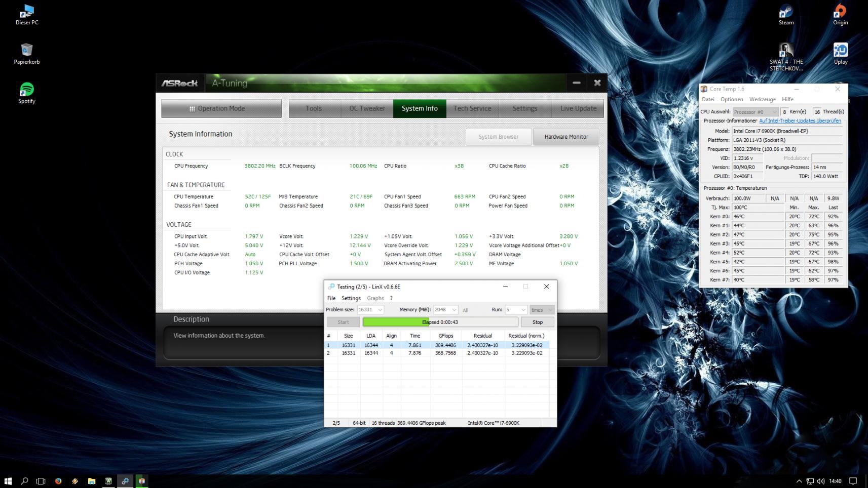This screenshot has height=488, width=868.
Task: Open the LinX help question-mark menu
Action: tap(391, 298)
